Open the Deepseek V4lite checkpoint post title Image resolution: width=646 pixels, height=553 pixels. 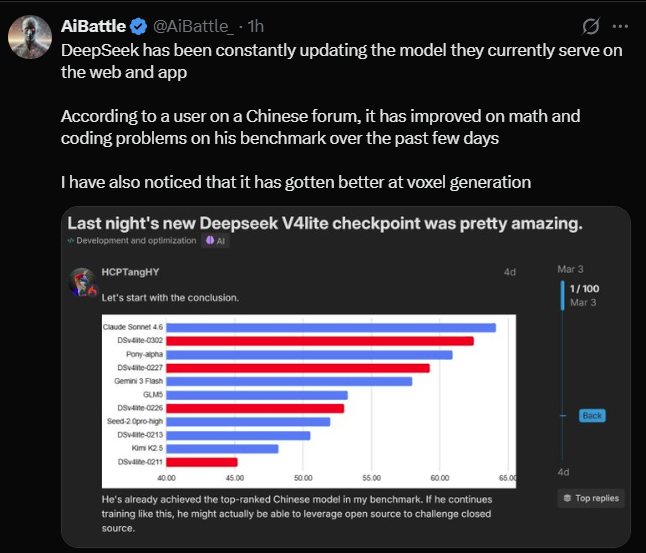click(325, 224)
